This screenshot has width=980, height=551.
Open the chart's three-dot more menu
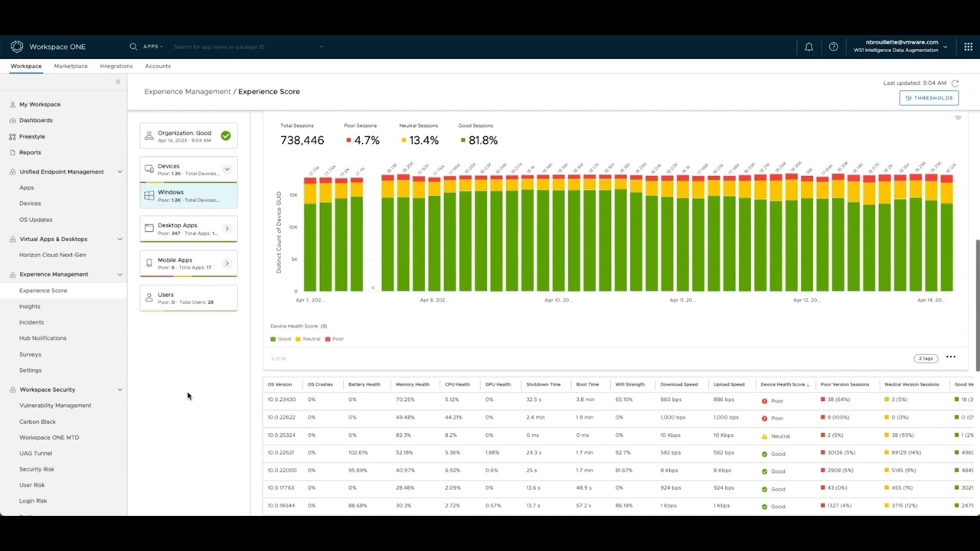point(950,357)
